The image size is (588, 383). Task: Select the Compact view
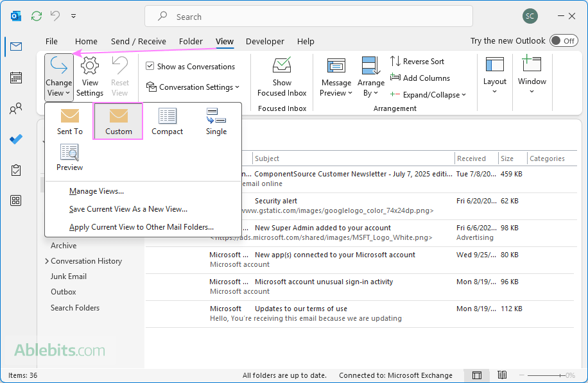coord(167,121)
